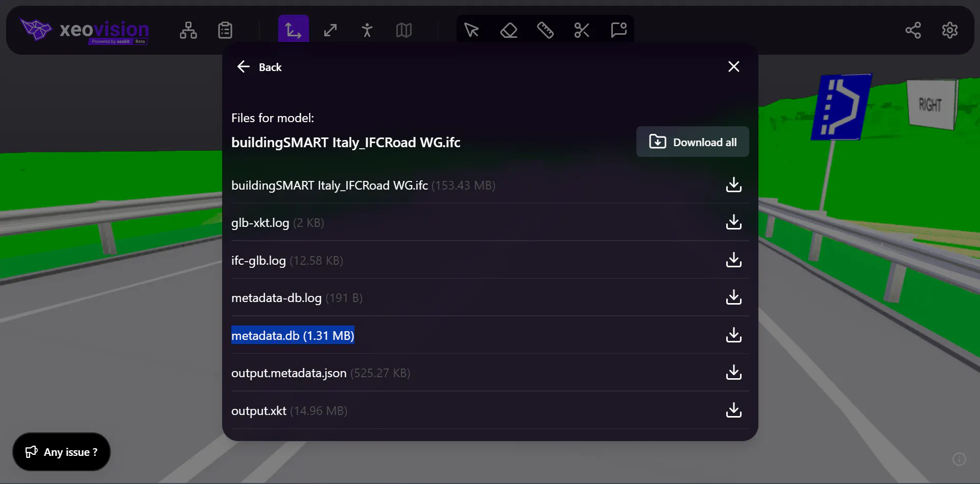The height and width of the screenshot is (484, 980).
Task: Open the annotation comment tool
Action: tap(619, 30)
